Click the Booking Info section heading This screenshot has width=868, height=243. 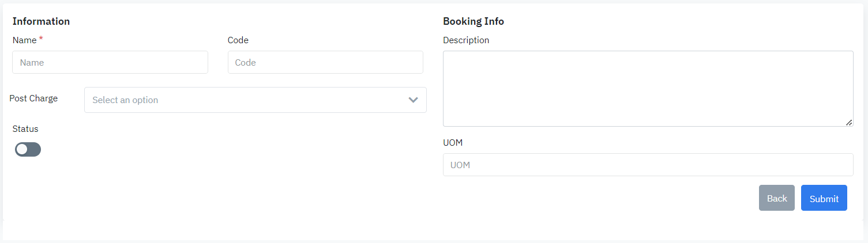(474, 21)
